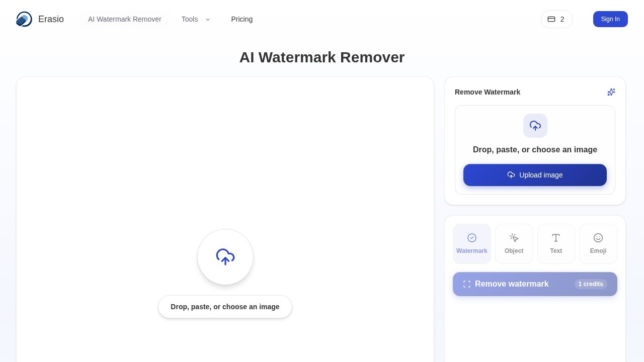Click the Erasio logo icon
This screenshot has width=644, height=362.
coord(24,19)
